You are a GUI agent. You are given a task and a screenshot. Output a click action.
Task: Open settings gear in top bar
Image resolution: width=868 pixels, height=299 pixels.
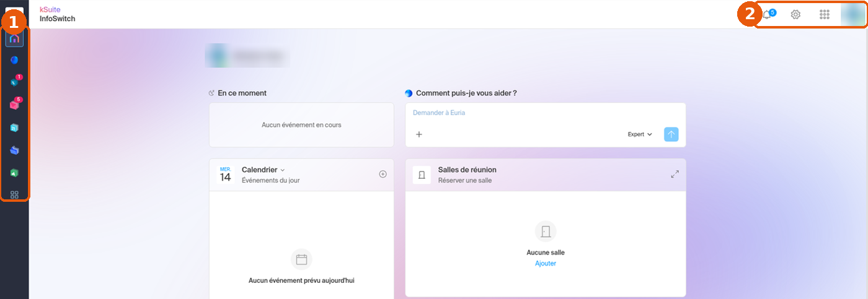tap(795, 14)
